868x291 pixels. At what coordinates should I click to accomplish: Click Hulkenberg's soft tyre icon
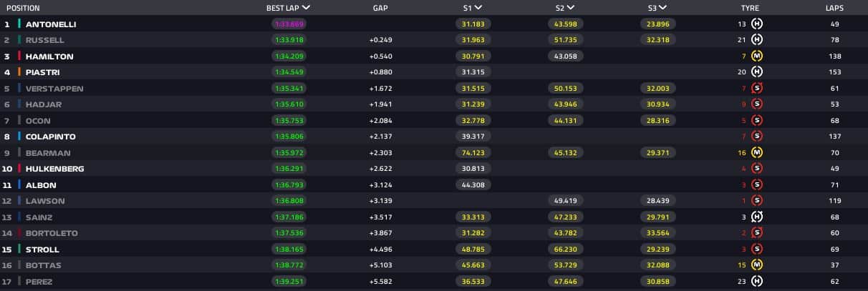(x=758, y=169)
